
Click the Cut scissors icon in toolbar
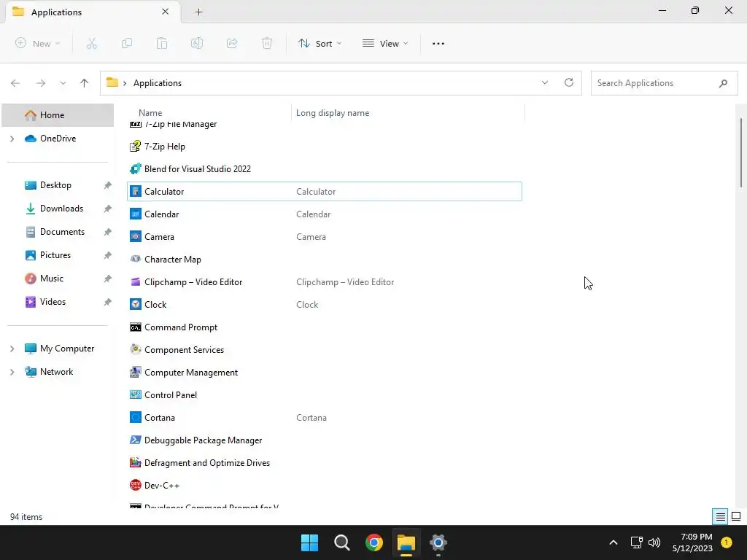(91, 43)
